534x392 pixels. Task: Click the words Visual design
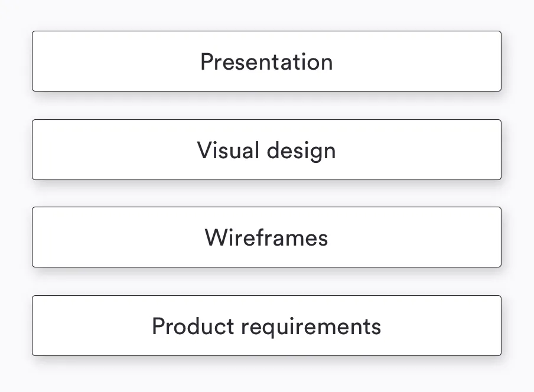coord(266,151)
